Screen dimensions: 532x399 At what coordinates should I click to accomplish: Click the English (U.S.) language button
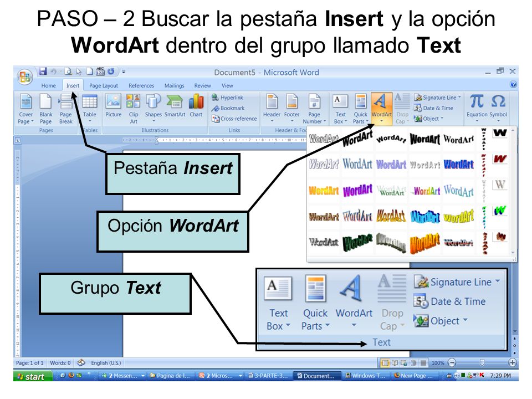106,362
